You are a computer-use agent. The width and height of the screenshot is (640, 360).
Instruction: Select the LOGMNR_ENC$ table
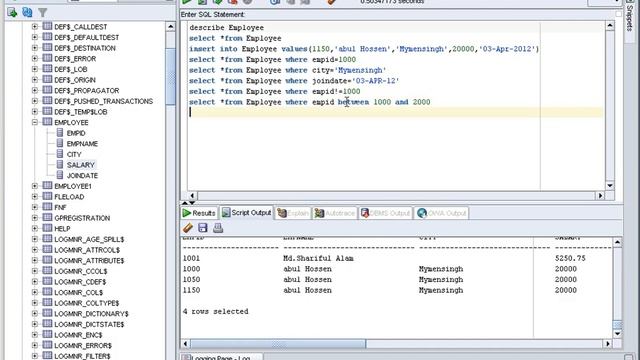click(x=78, y=335)
